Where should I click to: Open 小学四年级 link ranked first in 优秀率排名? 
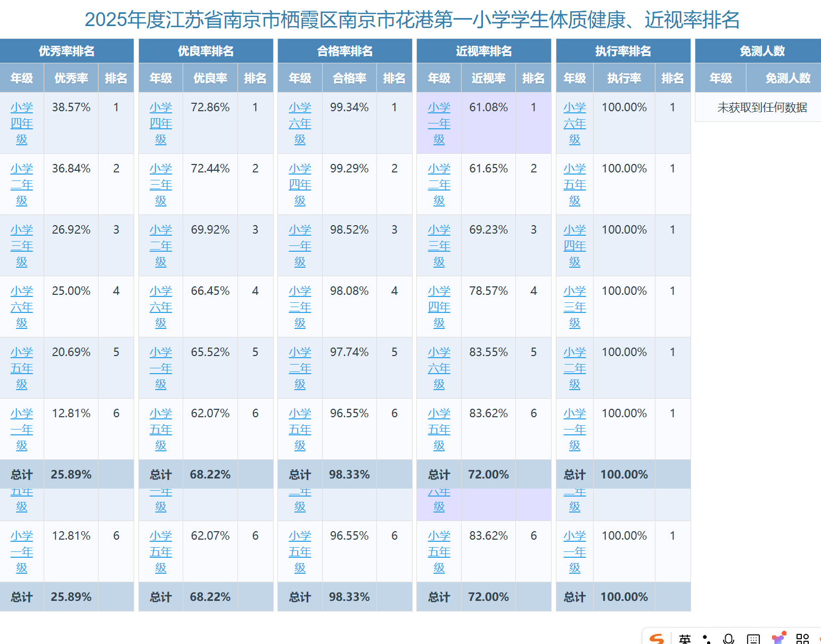pyautogui.click(x=22, y=123)
